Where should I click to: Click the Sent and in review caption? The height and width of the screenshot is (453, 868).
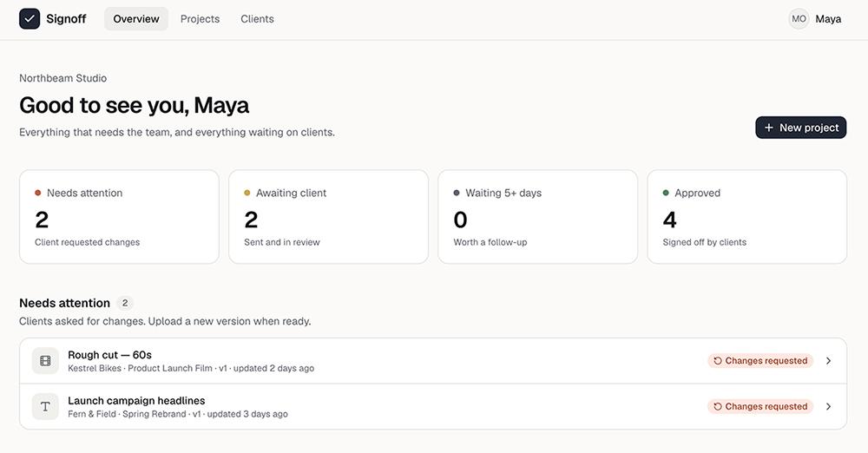click(282, 242)
